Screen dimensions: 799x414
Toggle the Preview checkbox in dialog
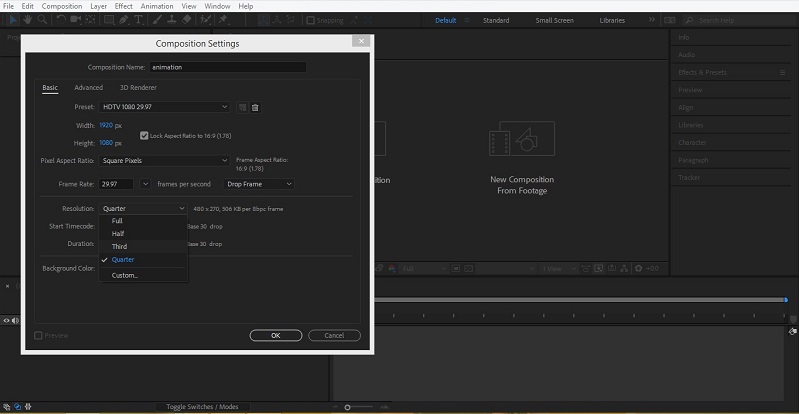click(x=38, y=335)
